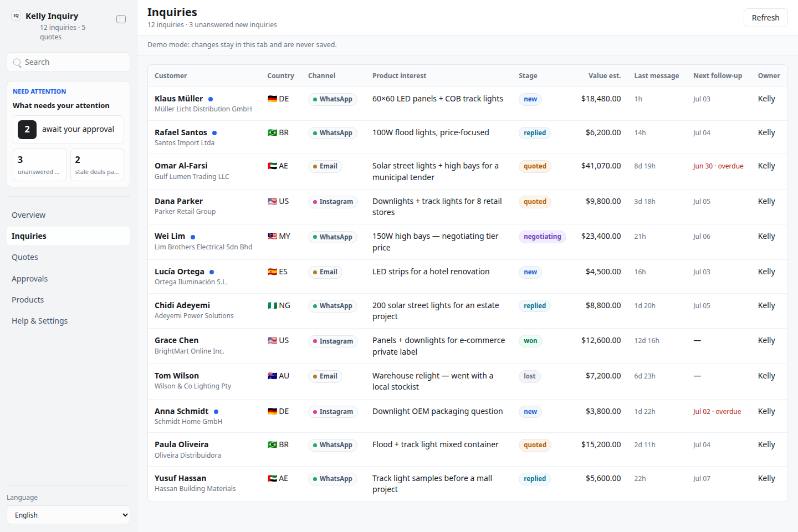Screen dimensions: 798x532
Task: Click the Australia flag in Tom Wilson row
Action: [x=272, y=376]
